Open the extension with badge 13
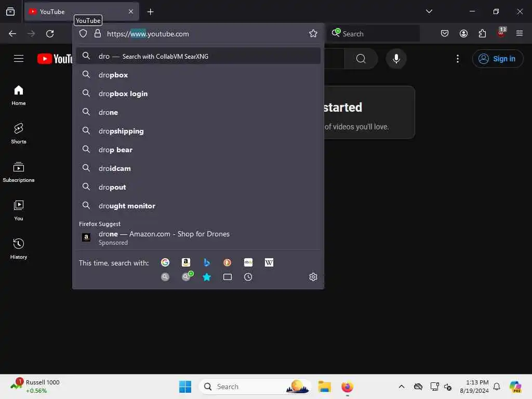This screenshot has height=399, width=532. pos(501,33)
